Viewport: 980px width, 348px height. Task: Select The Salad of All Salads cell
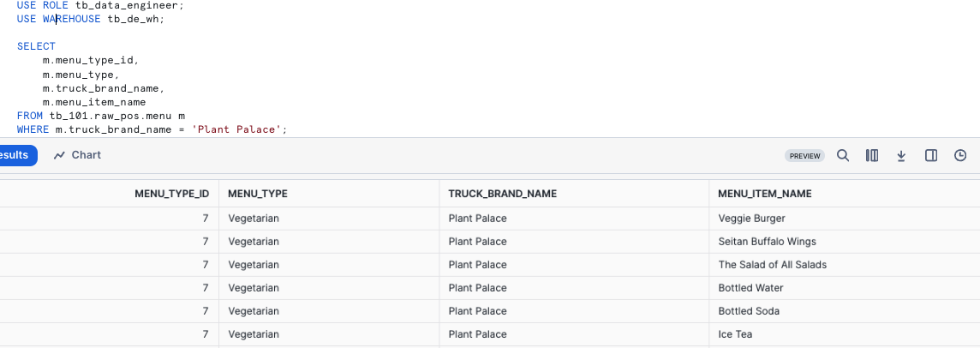coord(772,265)
